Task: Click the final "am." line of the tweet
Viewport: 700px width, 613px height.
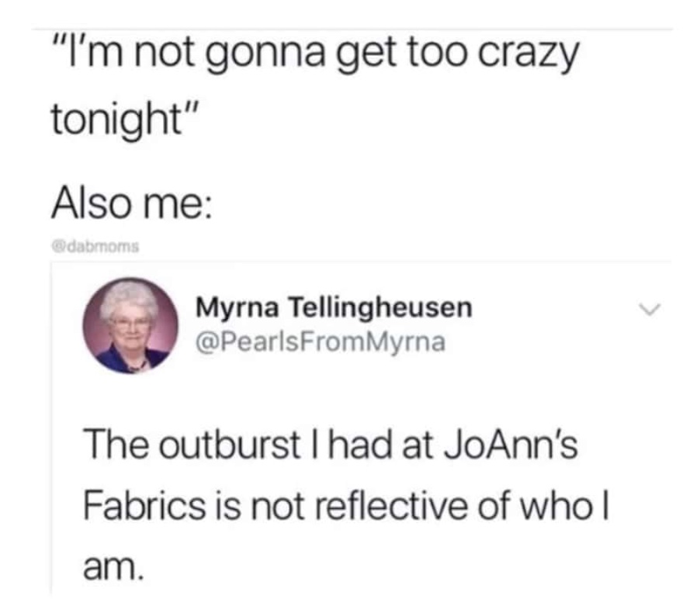Action: (x=114, y=567)
